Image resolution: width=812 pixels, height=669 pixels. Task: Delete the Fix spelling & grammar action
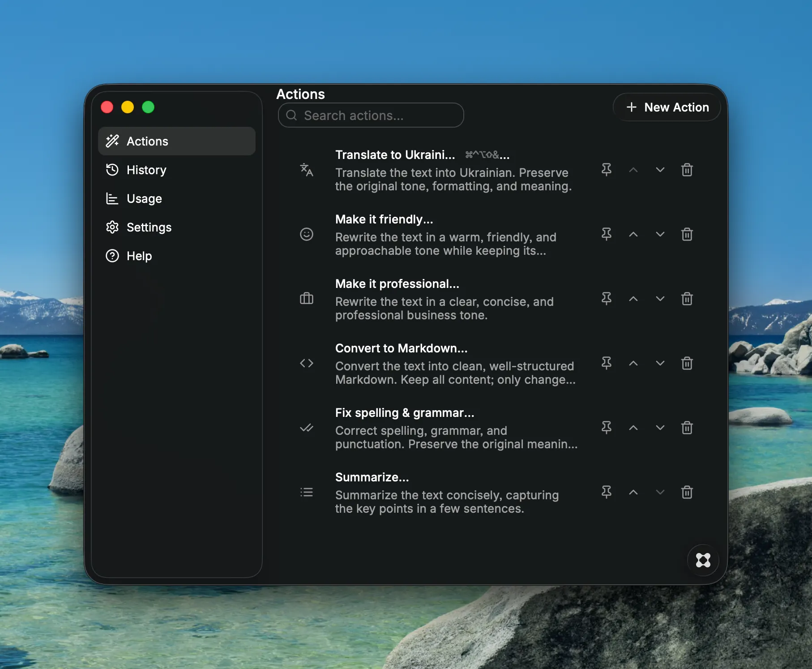(x=687, y=428)
